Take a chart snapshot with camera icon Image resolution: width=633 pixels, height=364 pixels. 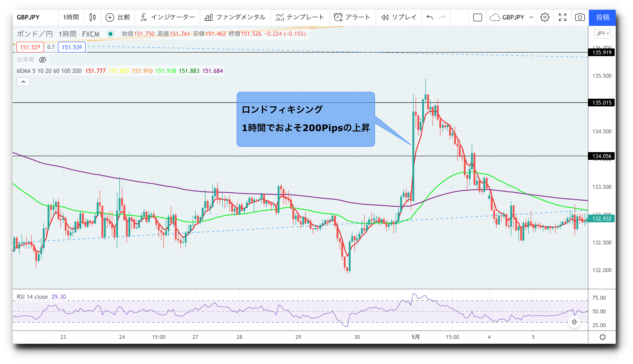tap(580, 17)
